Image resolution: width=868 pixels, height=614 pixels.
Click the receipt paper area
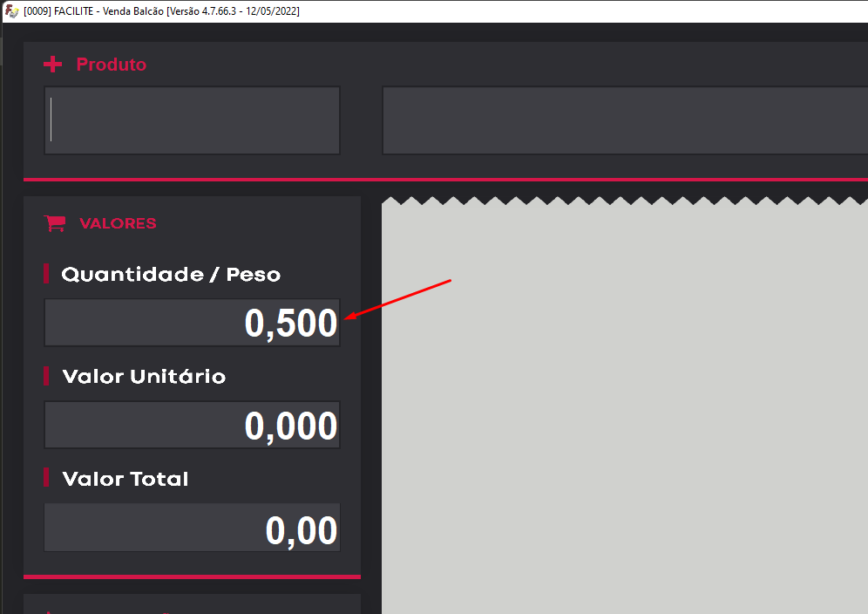[x=625, y=405]
